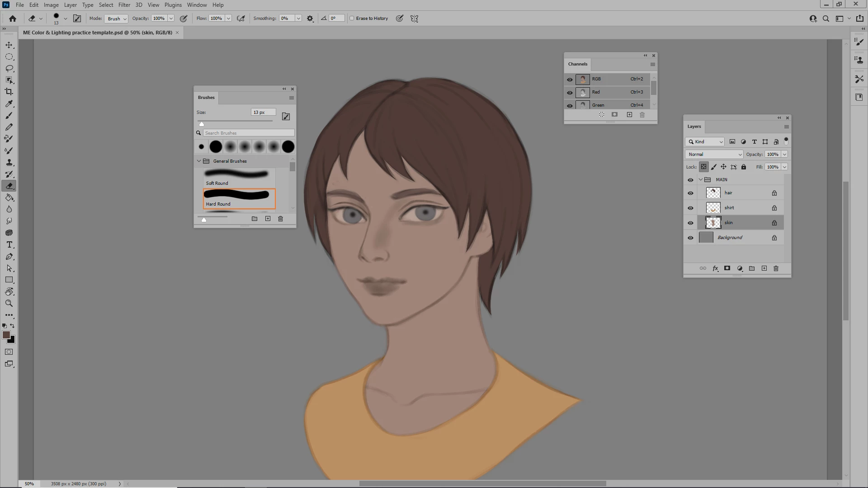Enable the Erase to History checkbox
Viewport: 868px width, 488px height.
coord(352,19)
